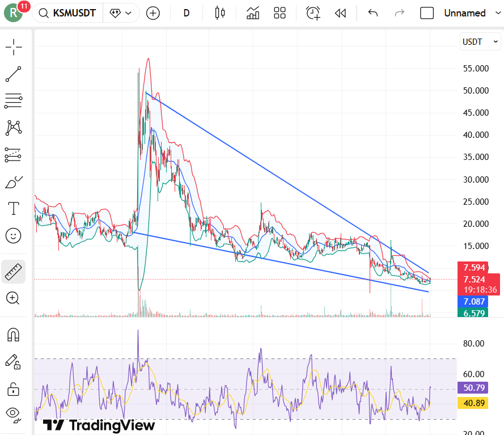This screenshot has width=504, height=435.
Task: Open the USDT currency dropdown
Action: 480,41
